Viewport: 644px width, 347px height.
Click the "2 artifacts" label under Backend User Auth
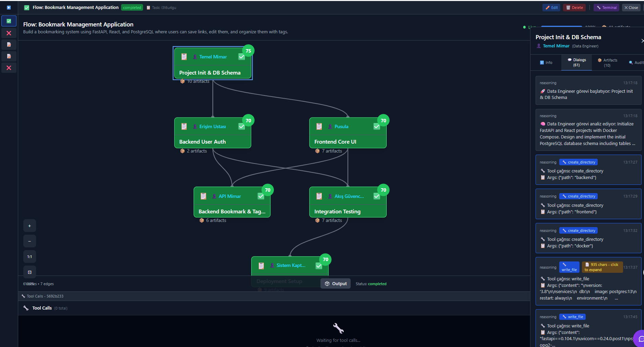point(197,151)
